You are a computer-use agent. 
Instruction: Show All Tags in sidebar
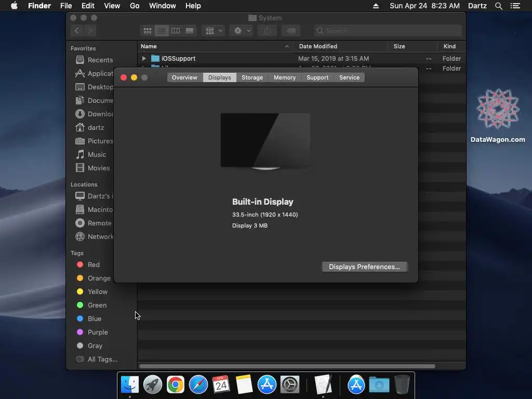tap(97, 360)
